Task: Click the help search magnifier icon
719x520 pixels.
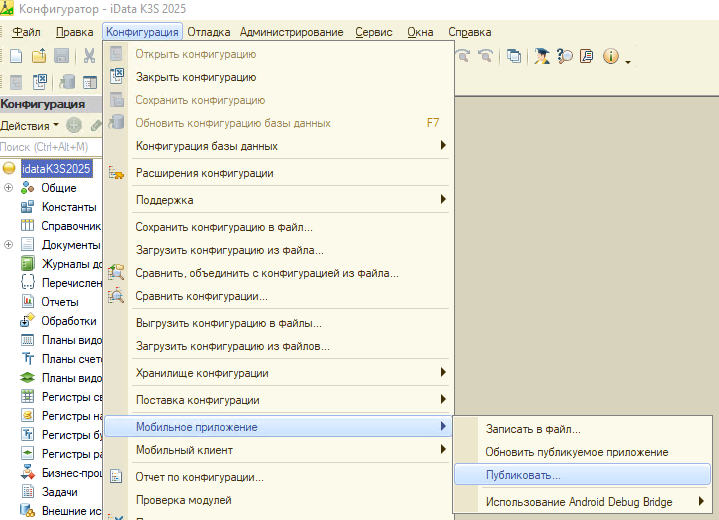Action: pos(565,57)
